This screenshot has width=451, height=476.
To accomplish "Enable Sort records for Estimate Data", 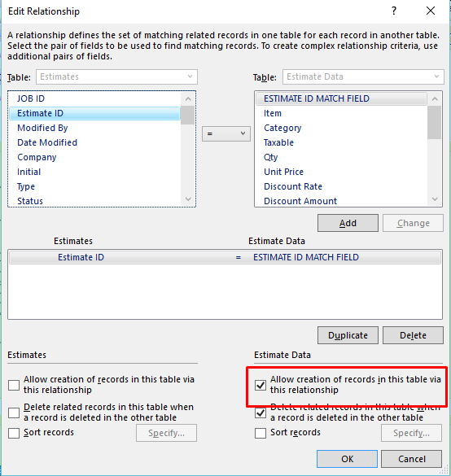I will tap(261, 433).
